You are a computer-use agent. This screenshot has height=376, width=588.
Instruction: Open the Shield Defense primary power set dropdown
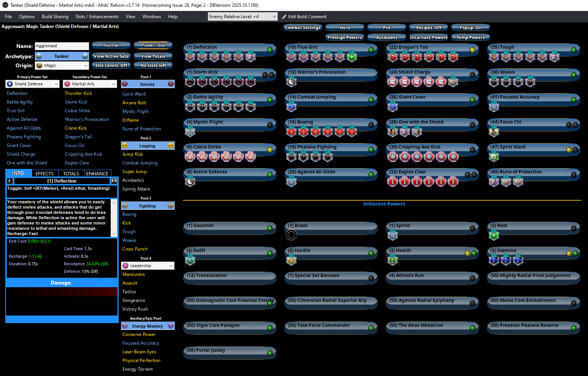pyautogui.click(x=56, y=84)
